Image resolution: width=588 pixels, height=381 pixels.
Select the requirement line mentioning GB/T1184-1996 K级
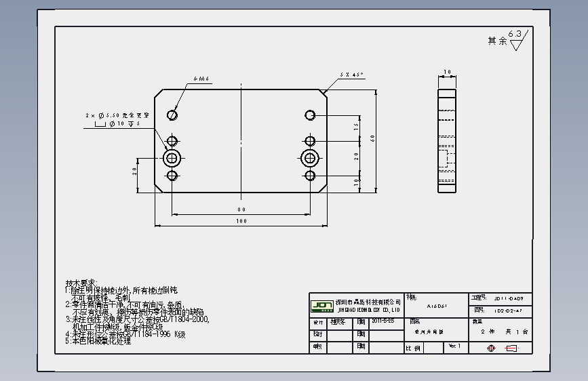125,334
